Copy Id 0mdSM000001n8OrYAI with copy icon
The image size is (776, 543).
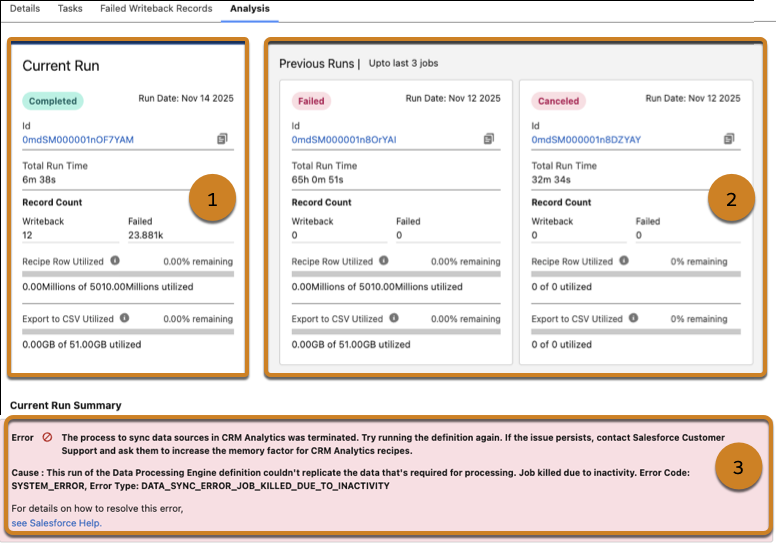(x=488, y=139)
